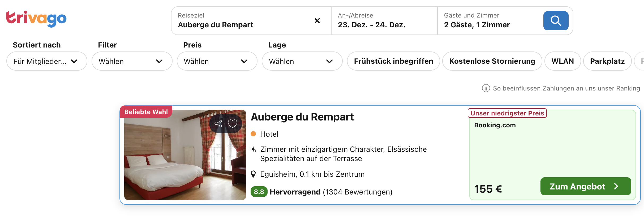Share the Auberge du Rempart listing
The width and height of the screenshot is (644, 216).
click(218, 124)
